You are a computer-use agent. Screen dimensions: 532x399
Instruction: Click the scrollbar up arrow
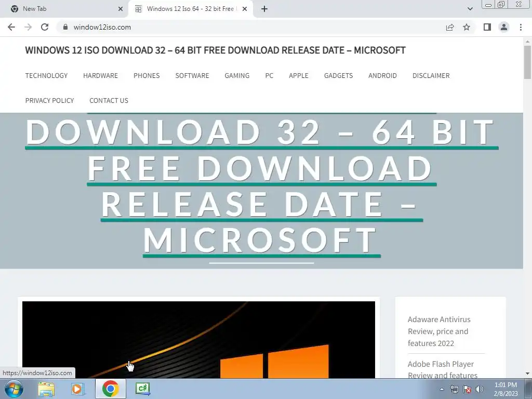click(527, 42)
